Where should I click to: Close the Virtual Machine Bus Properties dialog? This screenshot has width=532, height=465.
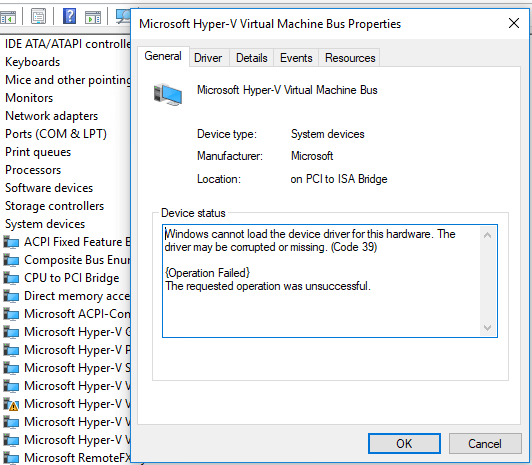[x=514, y=23]
